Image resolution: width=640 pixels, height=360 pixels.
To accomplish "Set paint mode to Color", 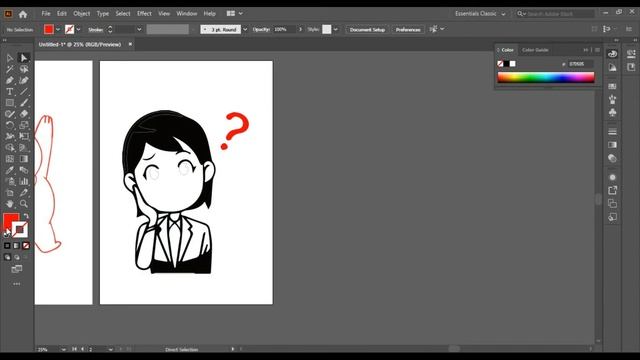I will [7, 246].
